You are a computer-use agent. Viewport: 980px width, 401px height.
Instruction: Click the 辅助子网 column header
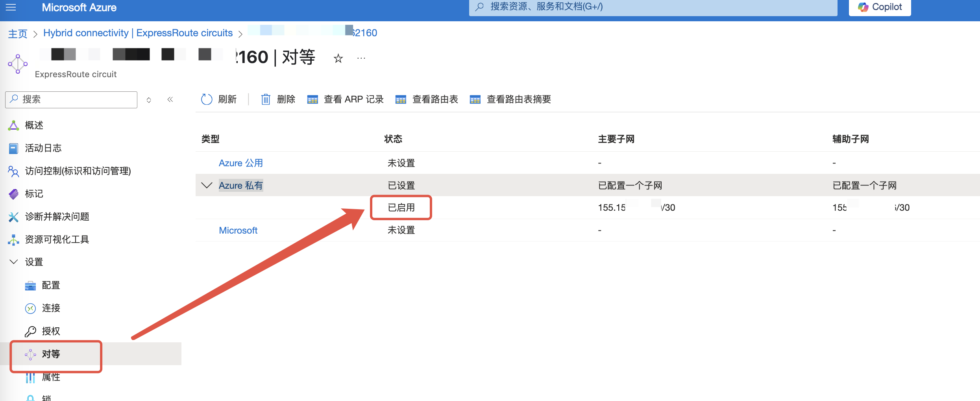pyautogui.click(x=851, y=139)
